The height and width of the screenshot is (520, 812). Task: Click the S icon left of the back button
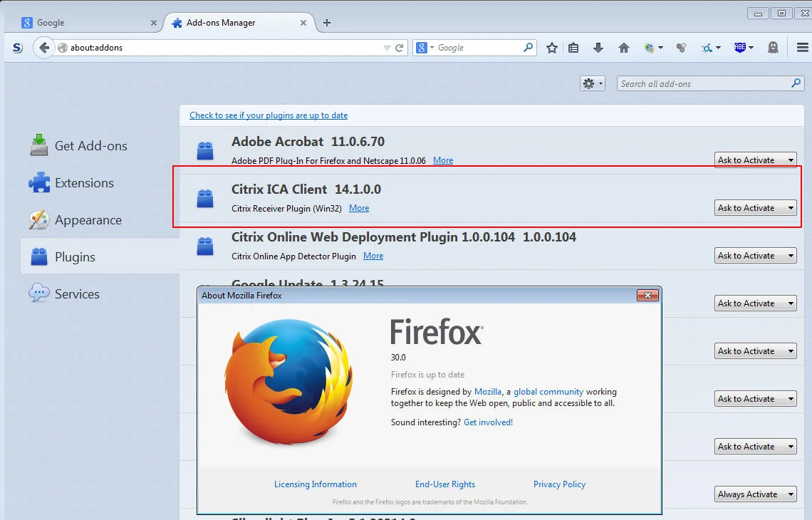click(x=18, y=48)
